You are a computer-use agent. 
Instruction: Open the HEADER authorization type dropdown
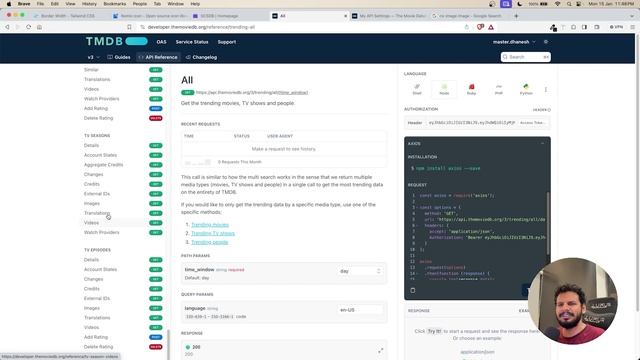(542, 110)
